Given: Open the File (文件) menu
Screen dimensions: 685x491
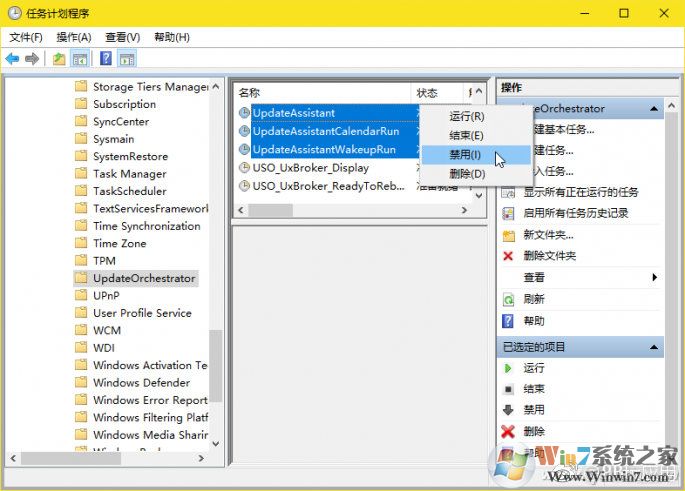Looking at the screenshot, I should coord(26,37).
